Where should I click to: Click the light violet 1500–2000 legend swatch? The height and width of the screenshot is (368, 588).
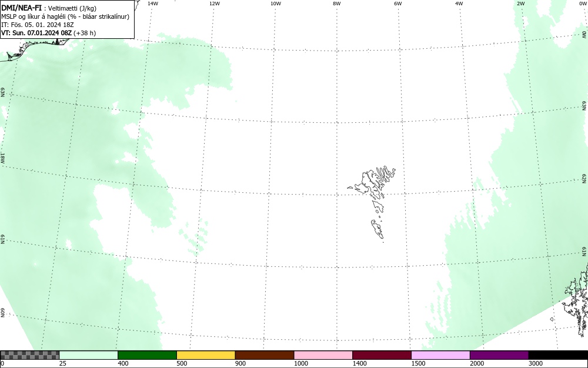(440, 355)
